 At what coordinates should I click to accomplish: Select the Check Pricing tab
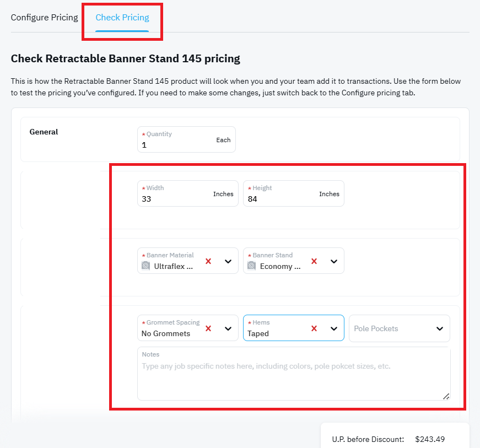122,18
